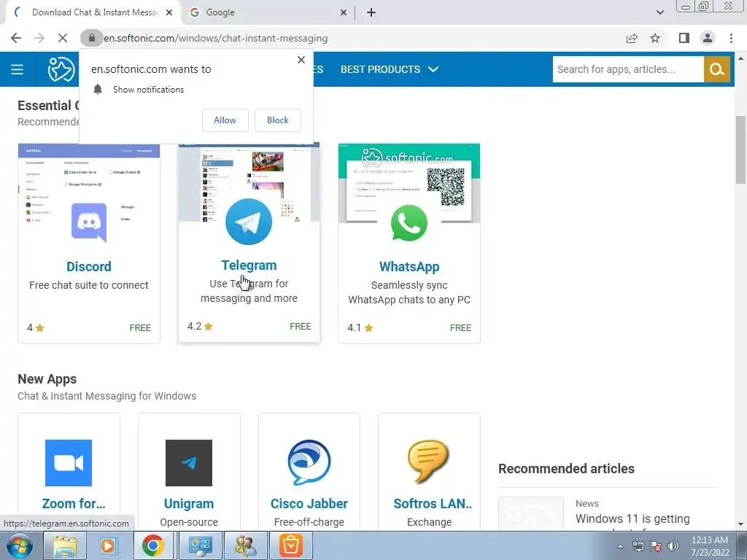Click the Discord app icon
This screenshot has height=560, width=747.
[89, 222]
